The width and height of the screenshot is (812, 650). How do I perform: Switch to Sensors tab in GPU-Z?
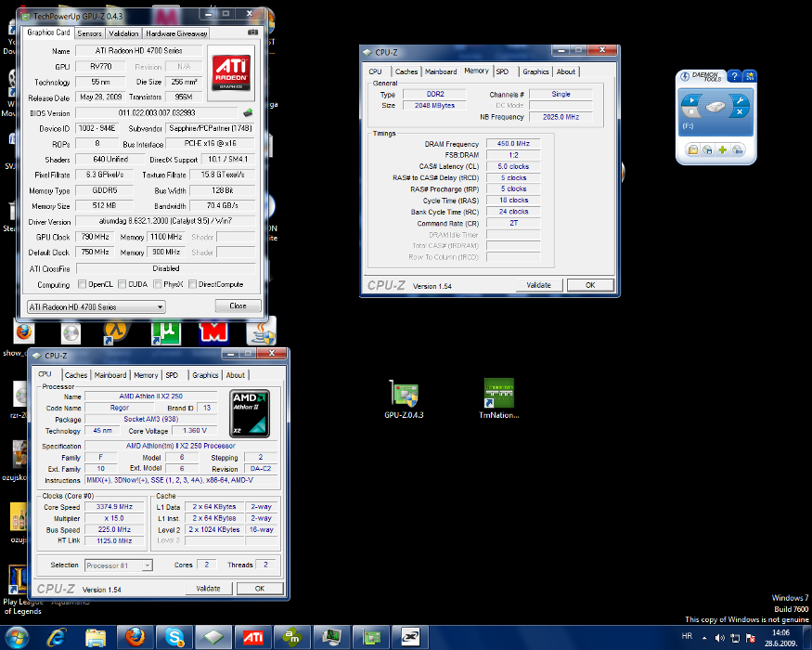click(x=90, y=33)
